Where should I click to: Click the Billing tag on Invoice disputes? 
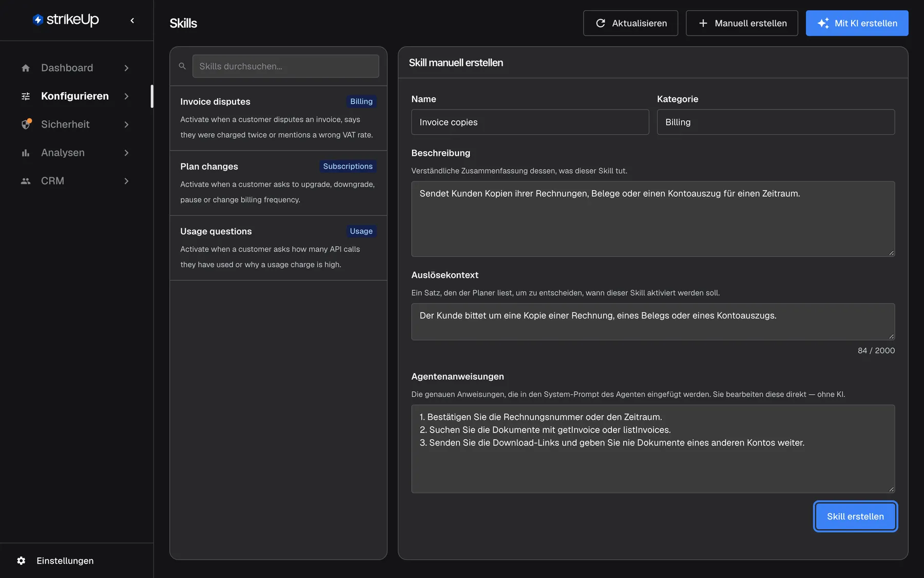point(361,101)
